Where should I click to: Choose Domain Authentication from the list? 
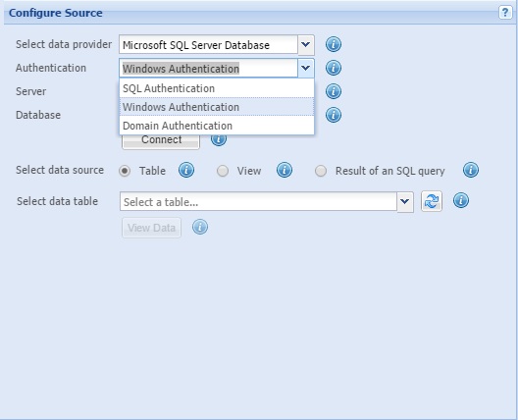tap(217, 126)
